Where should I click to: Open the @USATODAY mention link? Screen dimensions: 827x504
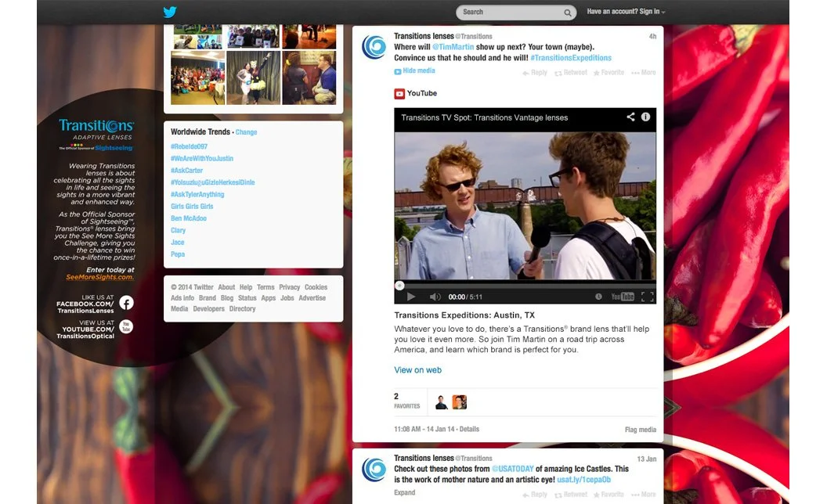pyautogui.click(x=513, y=469)
